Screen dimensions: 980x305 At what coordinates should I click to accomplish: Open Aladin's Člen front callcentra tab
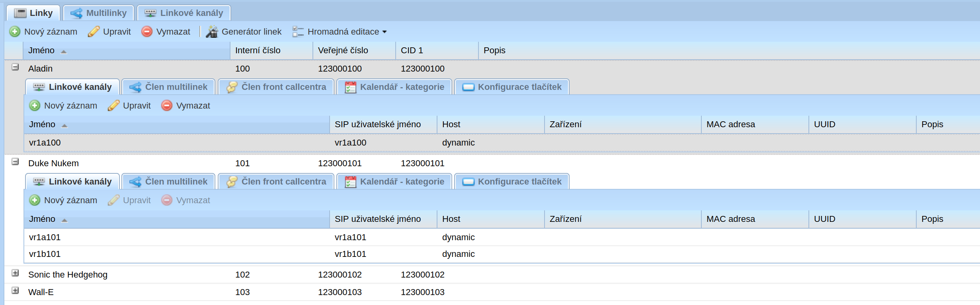tap(276, 87)
